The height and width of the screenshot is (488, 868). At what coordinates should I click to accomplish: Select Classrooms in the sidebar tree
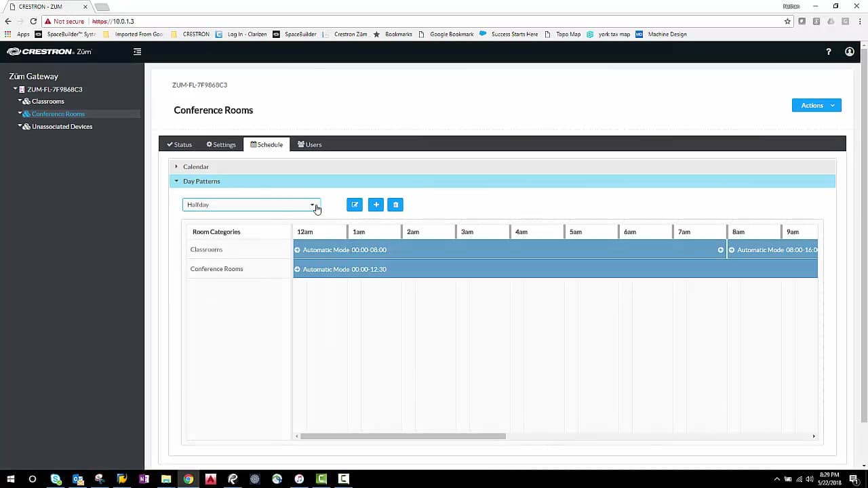[48, 102]
